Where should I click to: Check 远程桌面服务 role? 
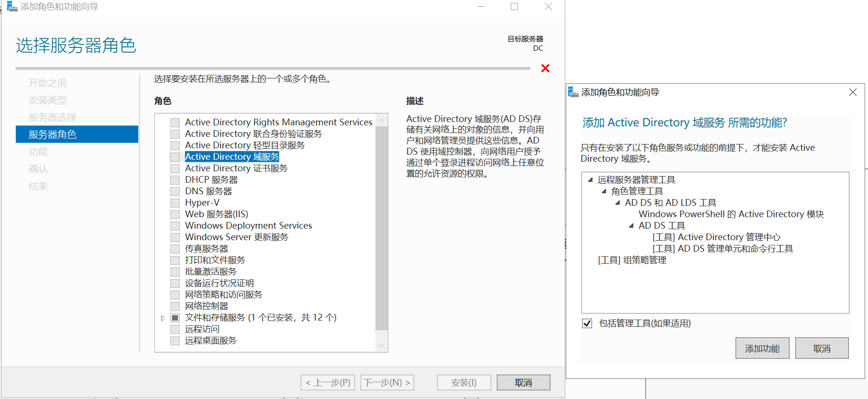[x=175, y=341]
